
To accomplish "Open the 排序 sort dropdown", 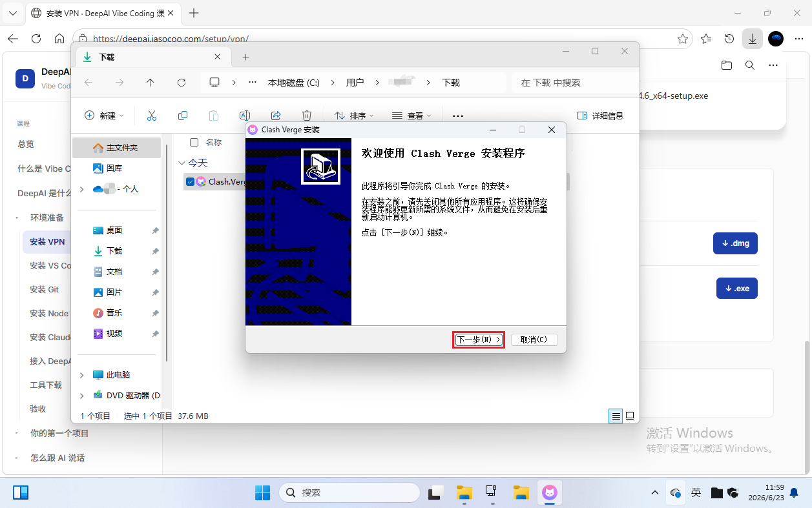I will tap(354, 116).
